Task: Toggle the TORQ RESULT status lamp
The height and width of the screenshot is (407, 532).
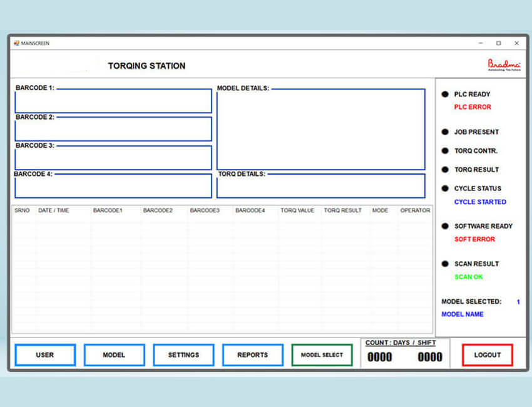Action: tap(444, 170)
